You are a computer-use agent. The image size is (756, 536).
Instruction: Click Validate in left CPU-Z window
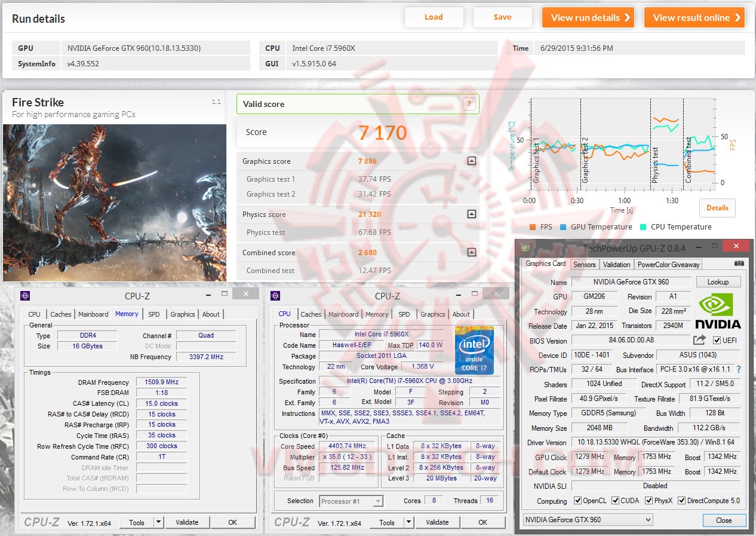[x=187, y=522]
